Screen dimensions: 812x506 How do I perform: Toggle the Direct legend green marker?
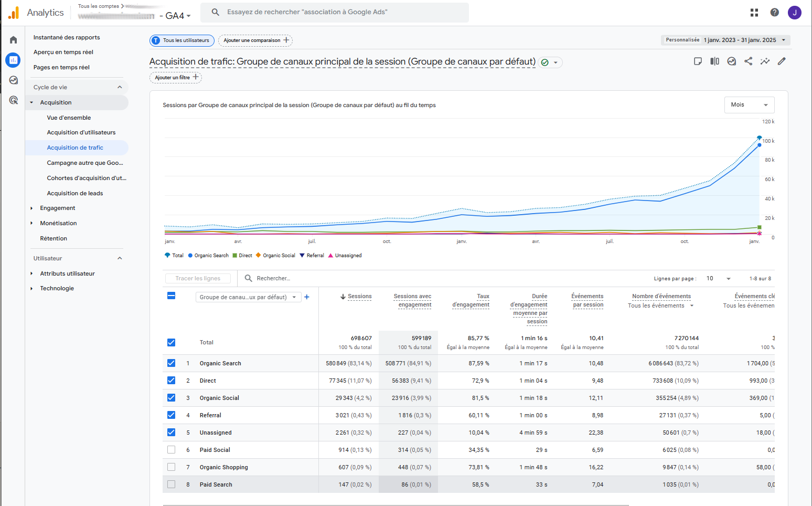point(235,256)
